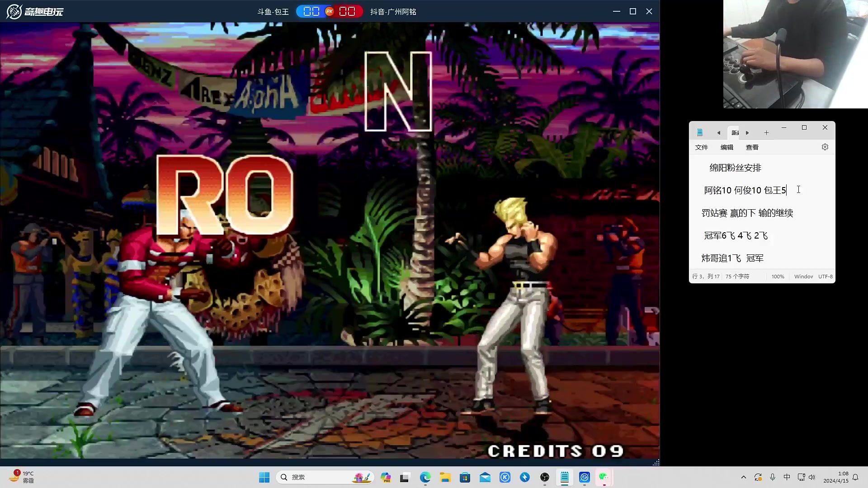The width and height of the screenshot is (868, 488).
Task: Open the volume tray icon
Action: coord(812,477)
